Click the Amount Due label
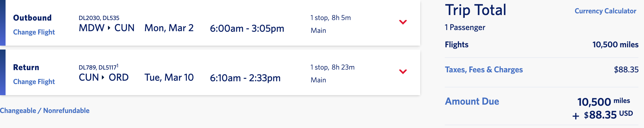 pyautogui.click(x=472, y=101)
